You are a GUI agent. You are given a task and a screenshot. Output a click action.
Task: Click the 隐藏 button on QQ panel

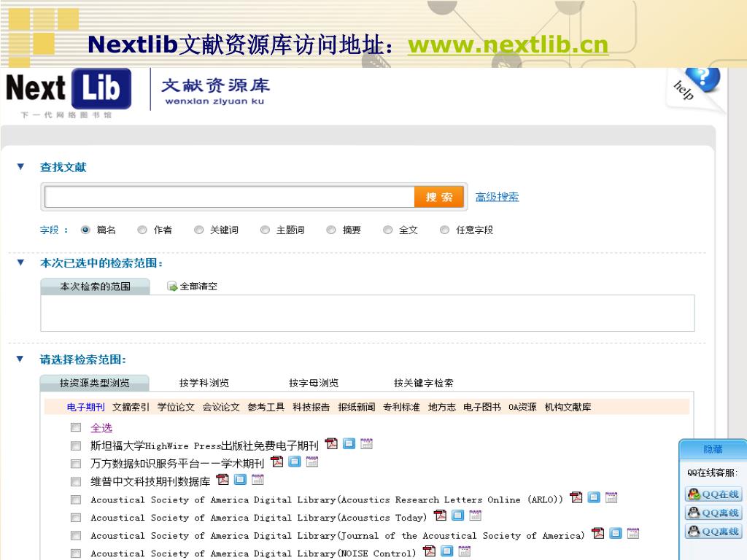(x=713, y=449)
